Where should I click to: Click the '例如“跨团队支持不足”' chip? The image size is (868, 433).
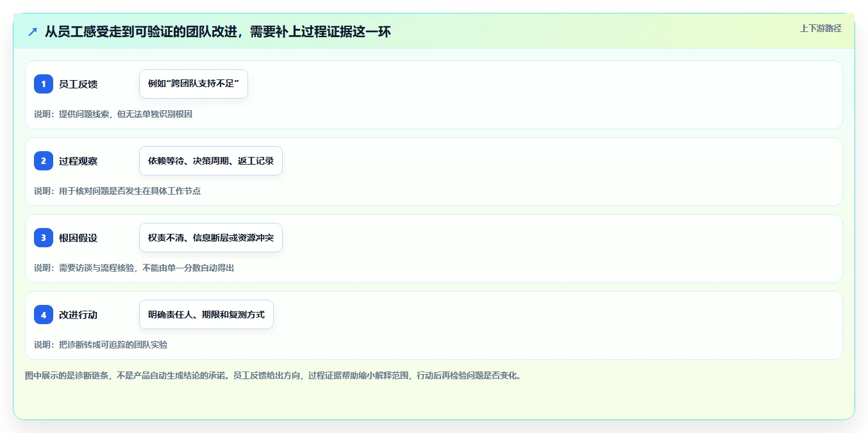[x=194, y=84]
